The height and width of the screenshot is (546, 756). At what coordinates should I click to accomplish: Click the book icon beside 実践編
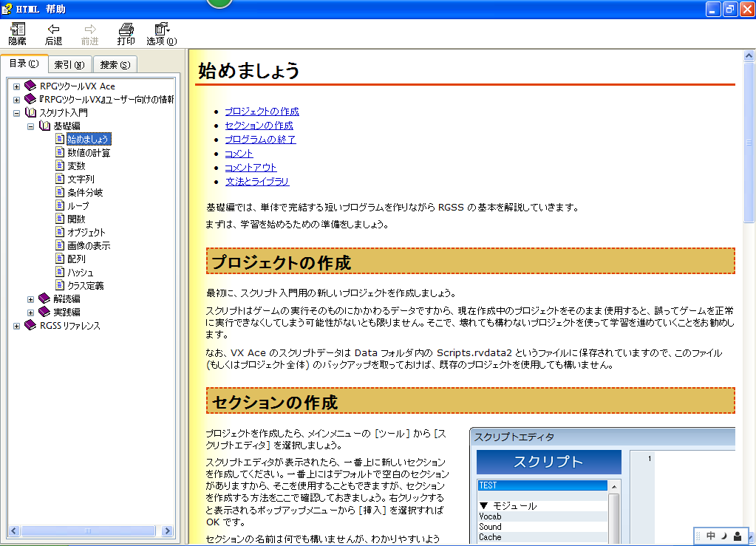coord(44,312)
